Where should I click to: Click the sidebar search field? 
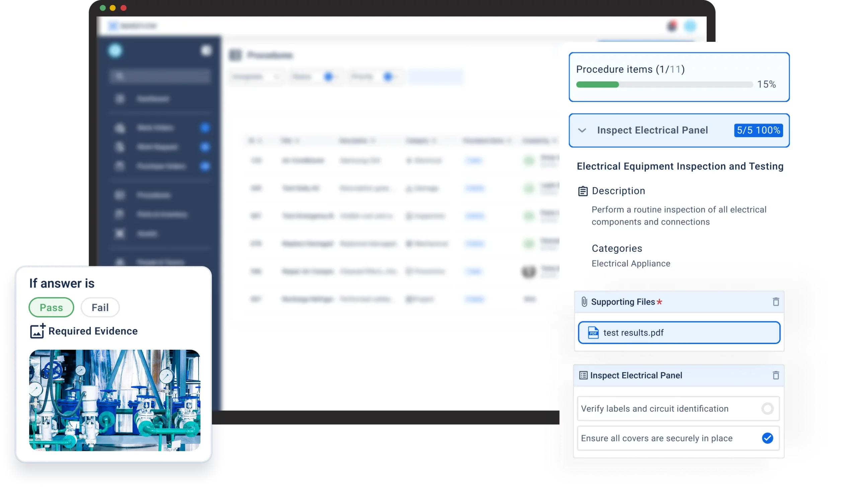[x=160, y=76]
